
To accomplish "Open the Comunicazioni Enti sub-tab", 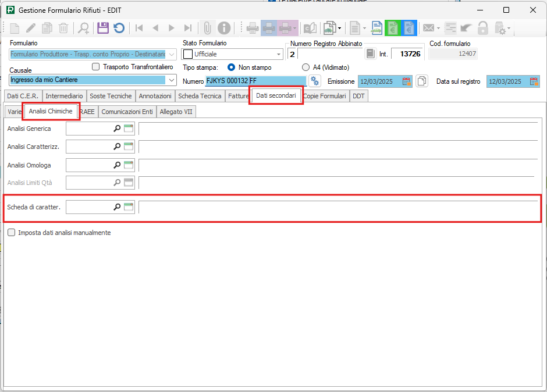I will pyautogui.click(x=127, y=112).
